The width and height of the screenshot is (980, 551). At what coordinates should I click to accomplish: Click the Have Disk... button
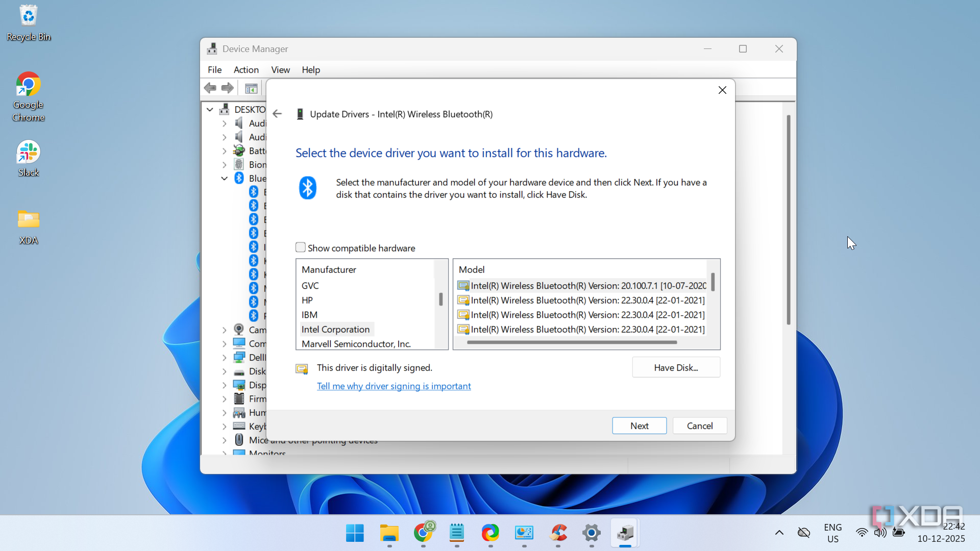[x=675, y=367]
